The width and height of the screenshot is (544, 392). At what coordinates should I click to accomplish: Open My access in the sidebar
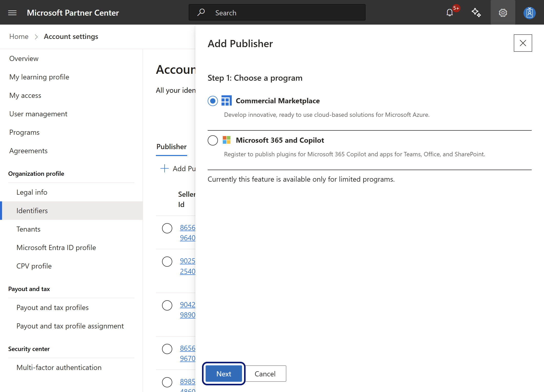[x=25, y=95]
